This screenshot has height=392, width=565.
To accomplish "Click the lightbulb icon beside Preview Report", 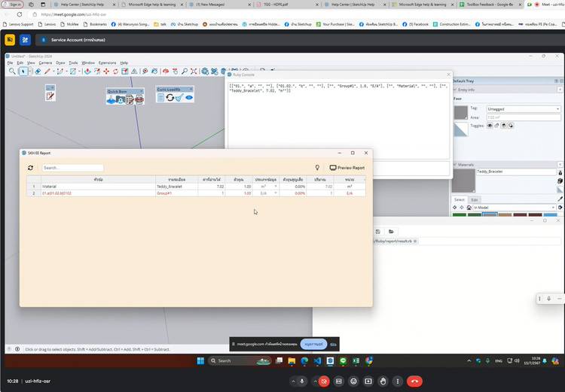I will 317,168.
